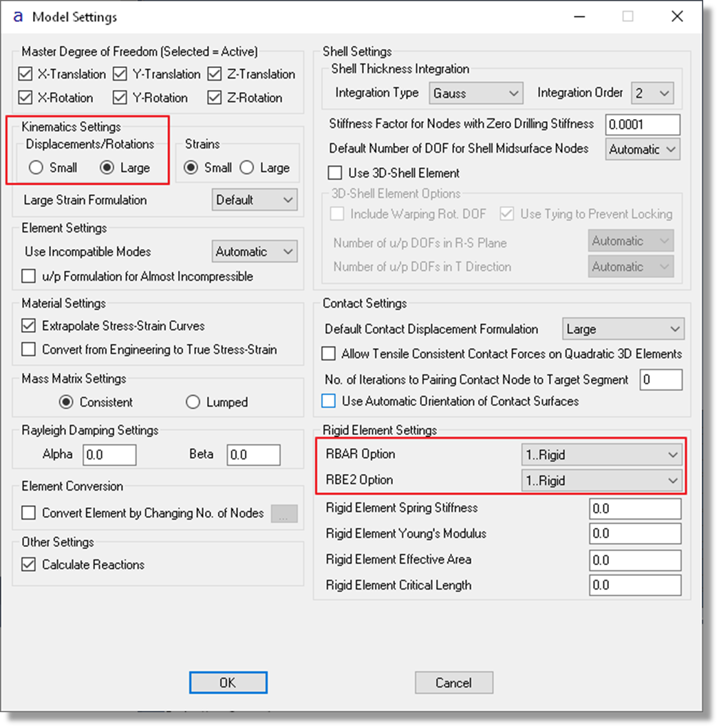Select Consistent mass matrix option
Screen dimensions: 719x728
(x=66, y=402)
